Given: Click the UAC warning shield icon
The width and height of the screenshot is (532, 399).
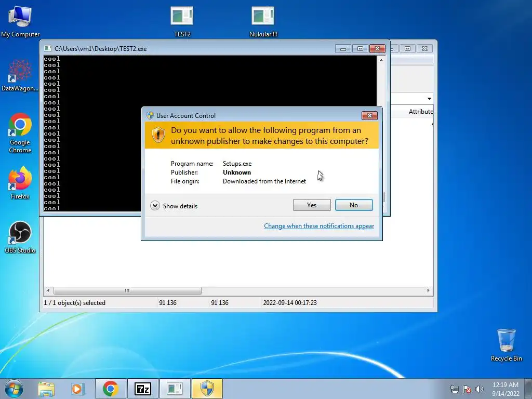Looking at the screenshot, I should [158, 135].
